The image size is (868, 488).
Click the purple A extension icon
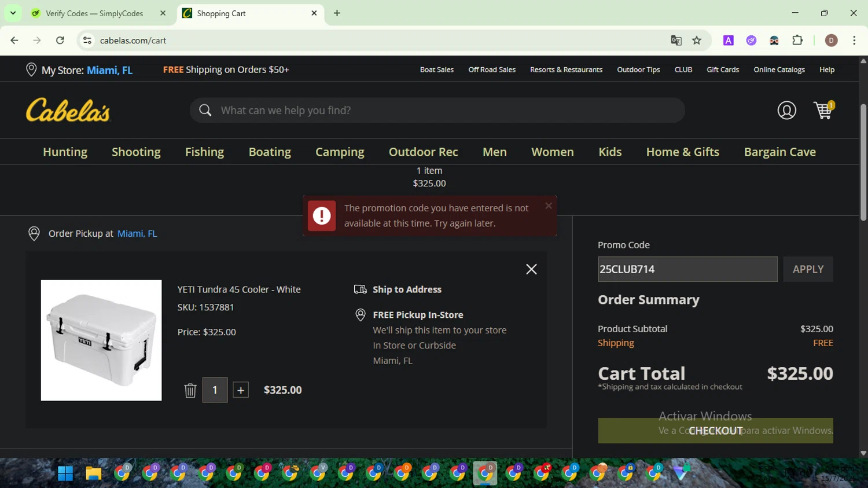729,40
